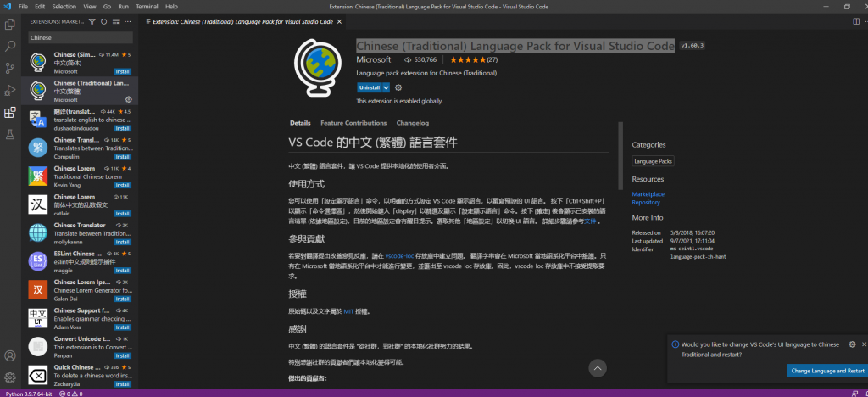868x397 pixels.
Task: Open the Terminal menu
Action: pos(147,7)
